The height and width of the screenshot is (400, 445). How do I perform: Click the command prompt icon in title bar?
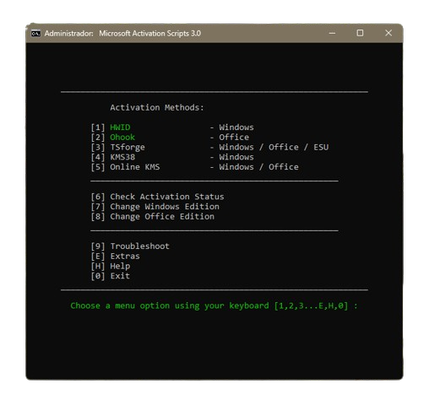[x=36, y=33]
